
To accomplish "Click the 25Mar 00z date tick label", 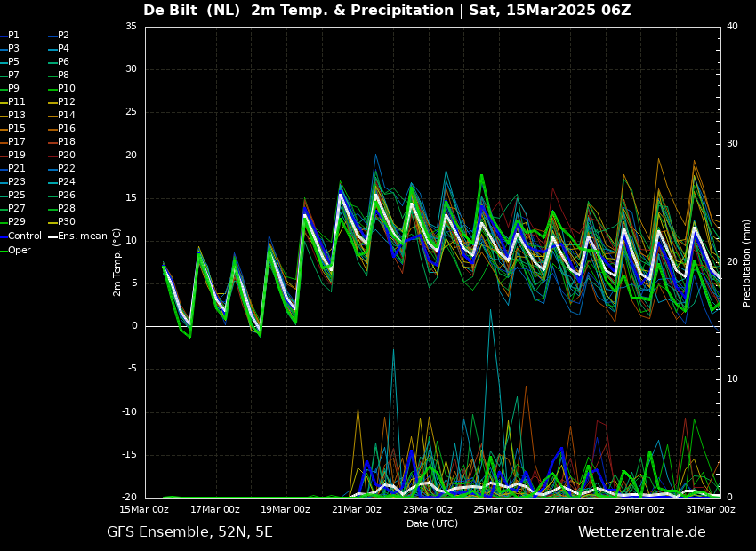I will click(497, 510).
